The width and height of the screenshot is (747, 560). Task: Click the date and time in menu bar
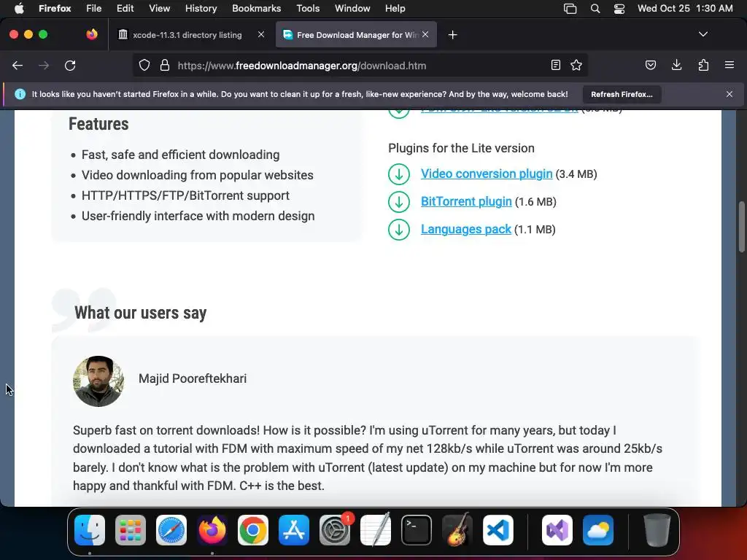685,8
